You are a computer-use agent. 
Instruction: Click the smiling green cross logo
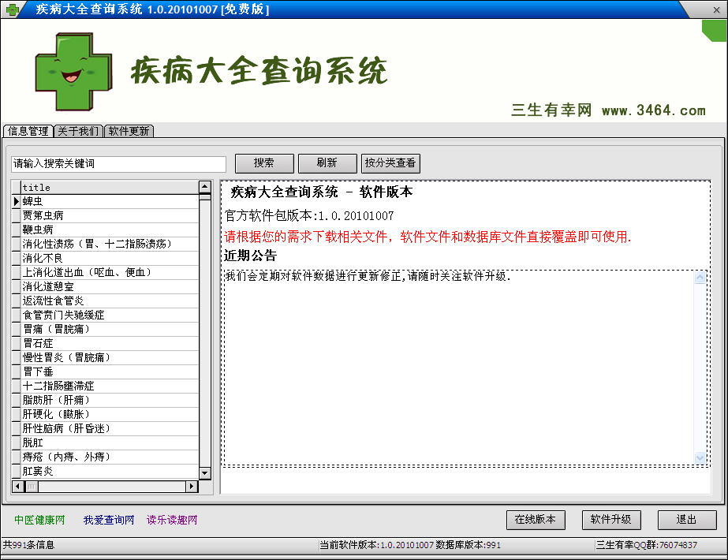[74, 72]
